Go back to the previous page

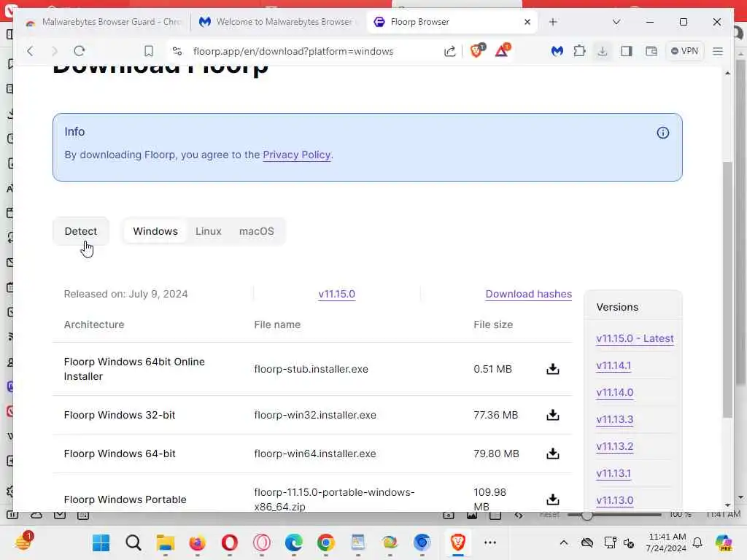pyautogui.click(x=30, y=51)
